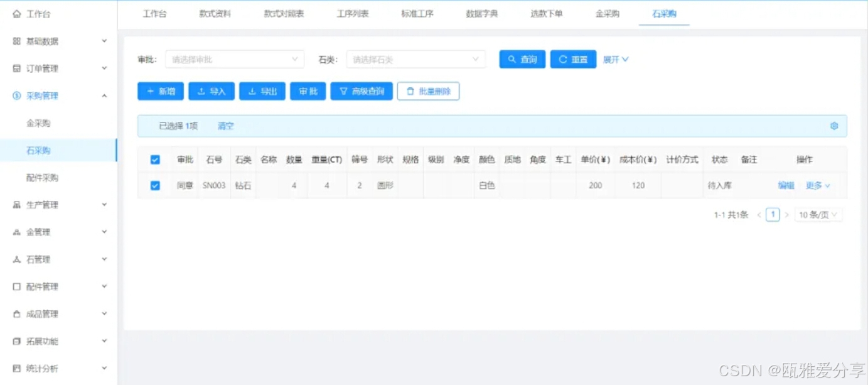868x385 pixels.
Task: Click the 同意 approval cell
Action: 185,185
